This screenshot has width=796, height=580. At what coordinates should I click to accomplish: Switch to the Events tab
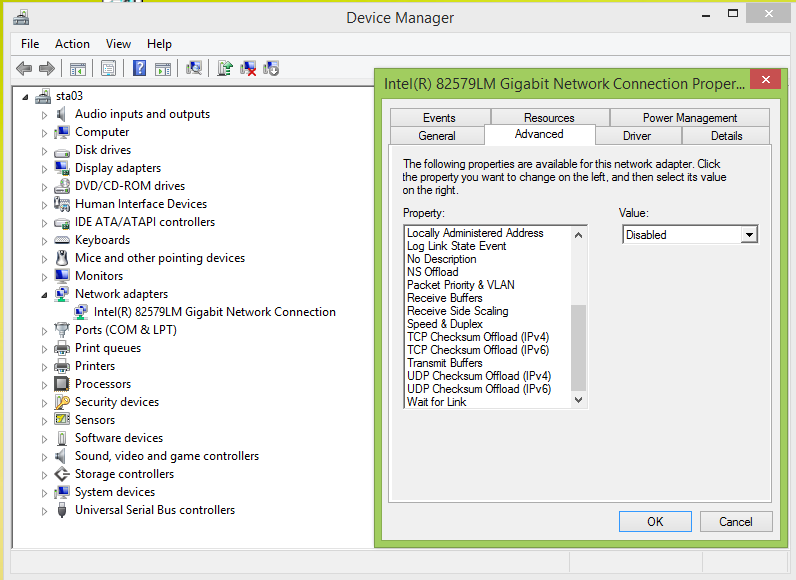(x=439, y=118)
